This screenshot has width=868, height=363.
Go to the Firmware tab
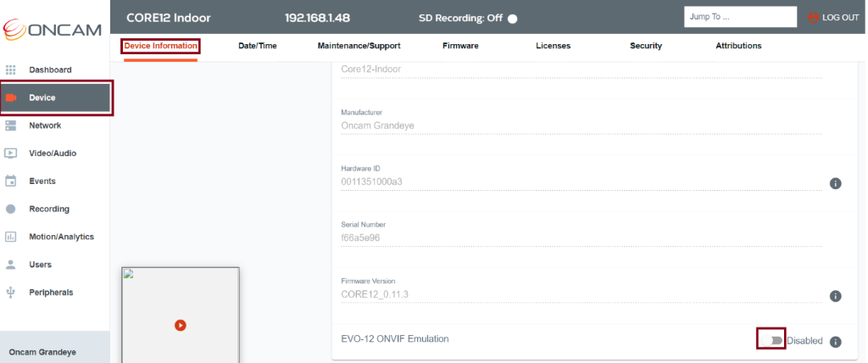click(460, 46)
